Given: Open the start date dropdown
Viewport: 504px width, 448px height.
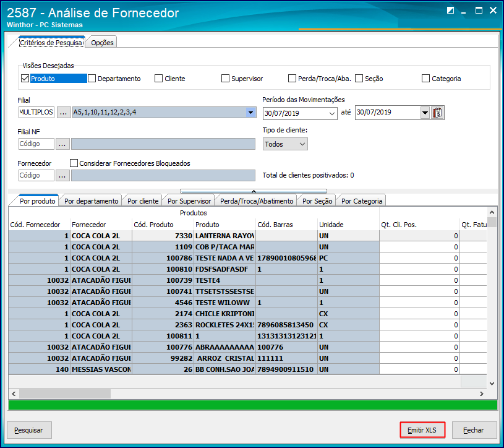Looking at the screenshot, I should click(x=332, y=113).
